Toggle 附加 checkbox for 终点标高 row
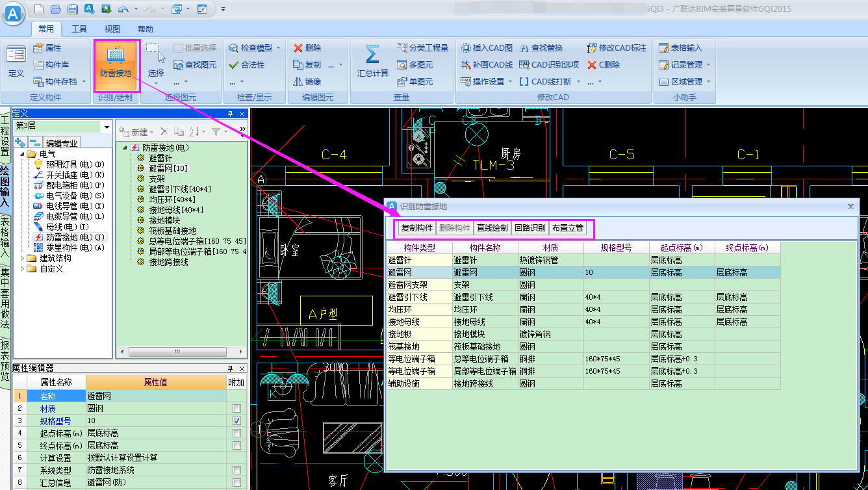This screenshot has height=490, width=868. [x=236, y=446]
